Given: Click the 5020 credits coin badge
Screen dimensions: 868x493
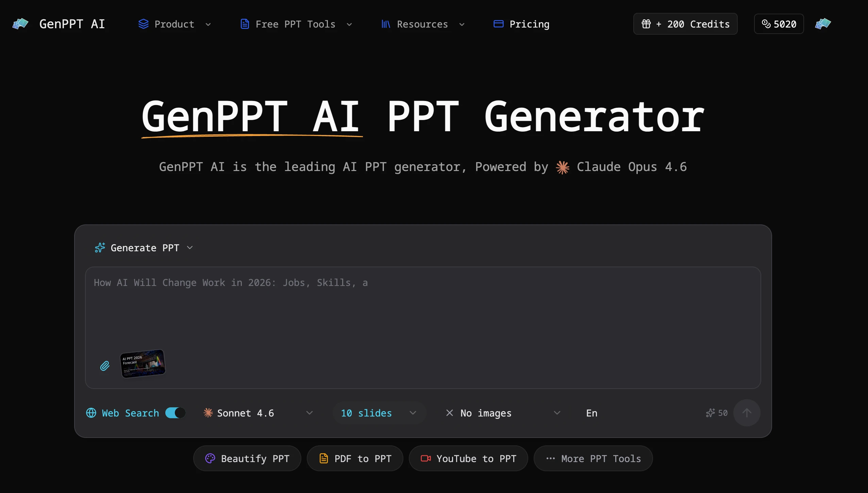Looking at the screenshot, I should tap(779, 24).
